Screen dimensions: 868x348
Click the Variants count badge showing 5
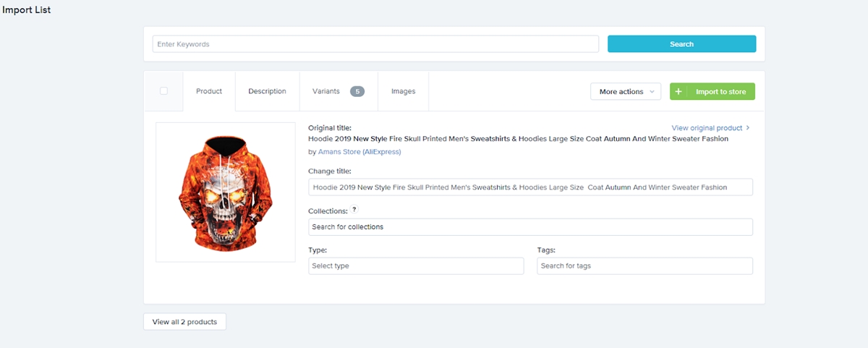(357, 92)
